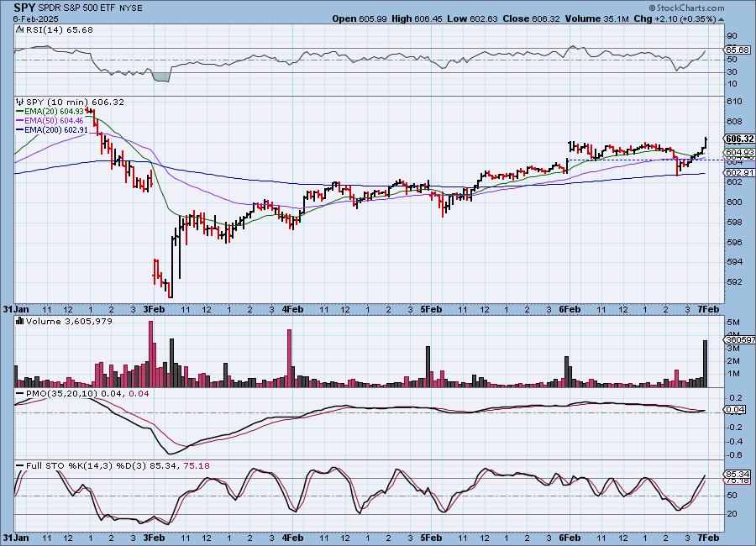The height and width of the screenshot is (546, 756).
Task: Click the navy EMA(200) line swatch in legend
Action: (20, 129)
